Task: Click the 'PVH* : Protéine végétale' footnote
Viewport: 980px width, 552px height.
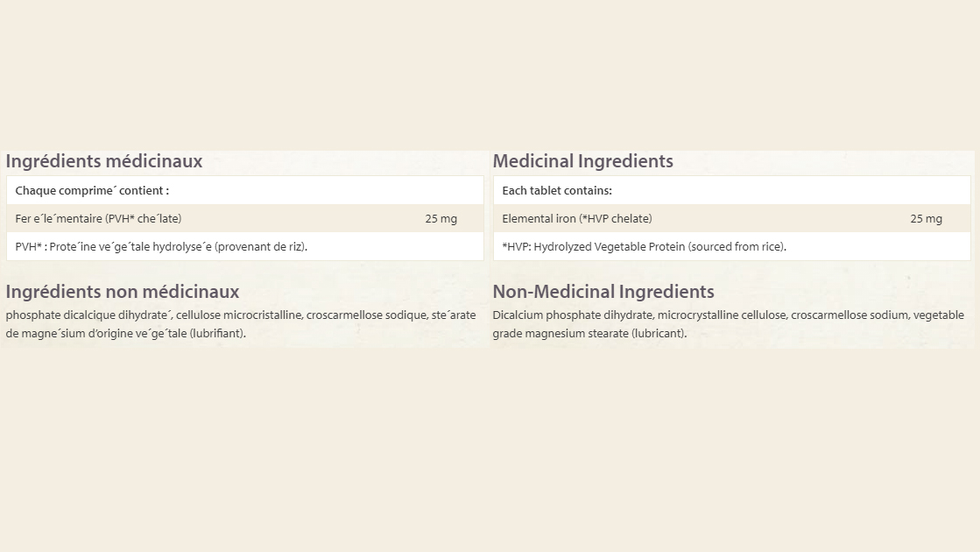Action: [x=161, y=246]
